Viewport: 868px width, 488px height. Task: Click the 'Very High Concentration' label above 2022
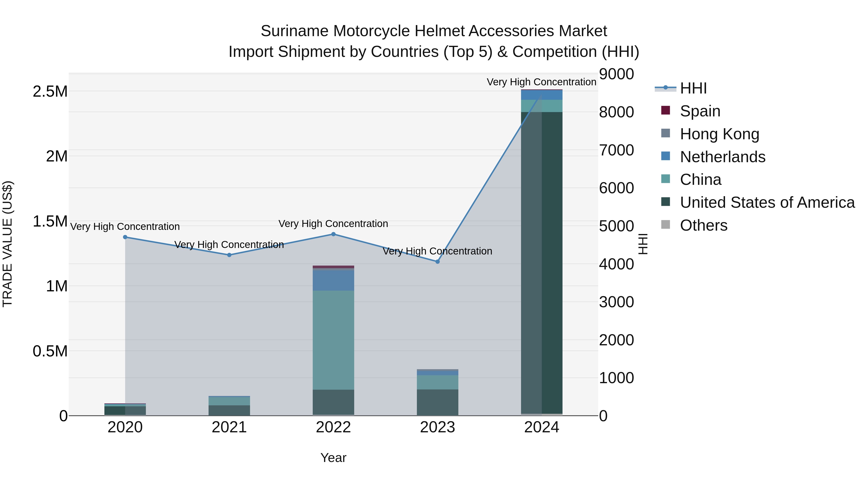click(x=333, y=224)
